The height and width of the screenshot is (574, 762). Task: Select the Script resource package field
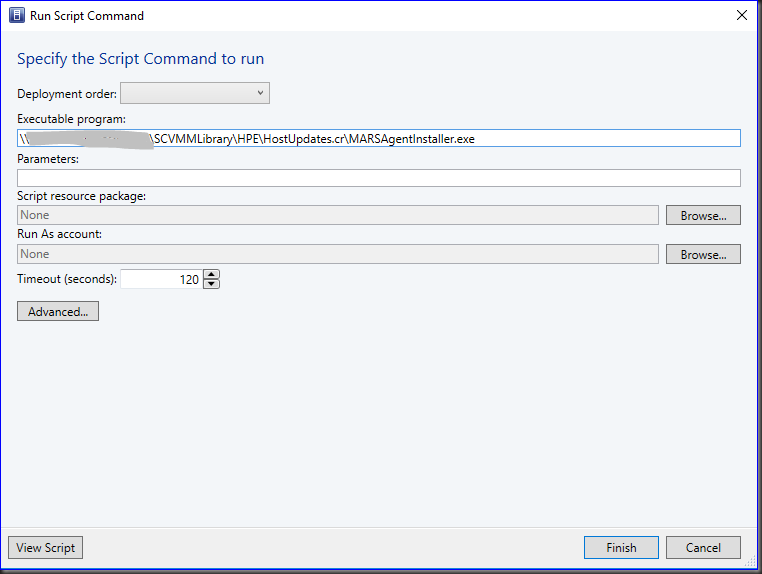338,215
